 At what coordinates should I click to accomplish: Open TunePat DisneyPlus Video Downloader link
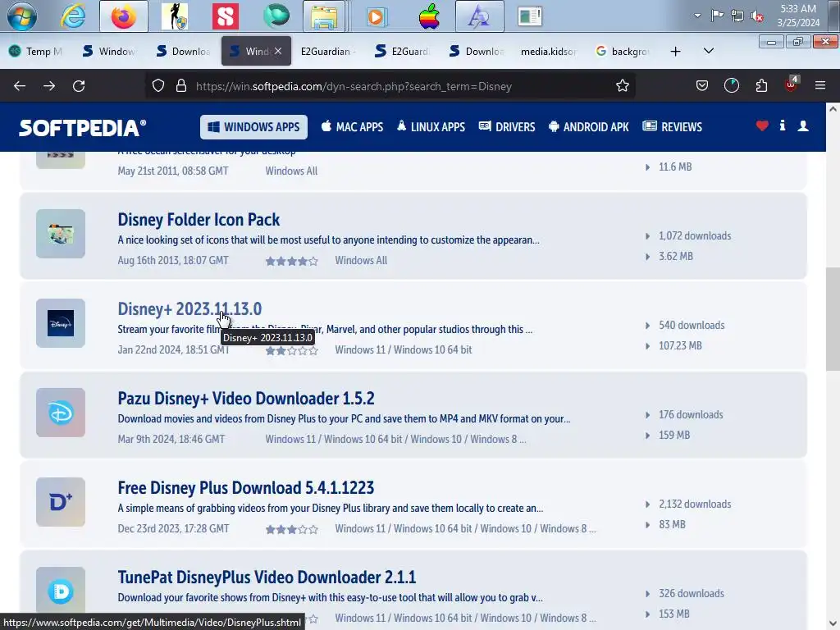tap(267, 577)
